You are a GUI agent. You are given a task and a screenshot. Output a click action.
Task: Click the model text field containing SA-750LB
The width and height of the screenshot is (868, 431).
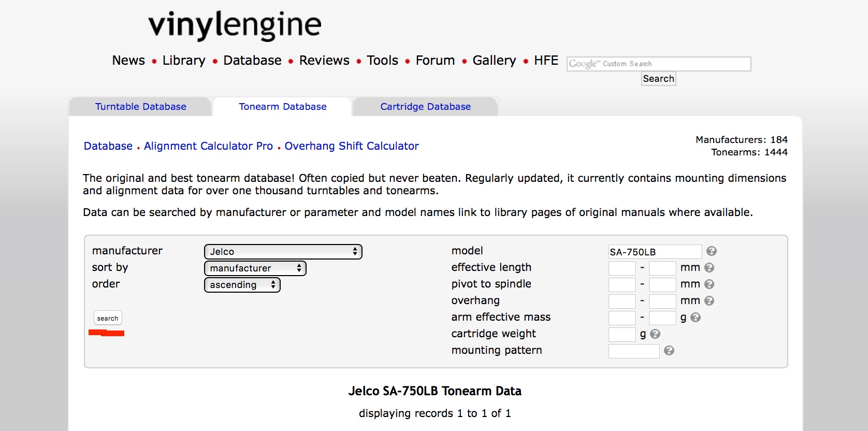(x=655, y=252)
